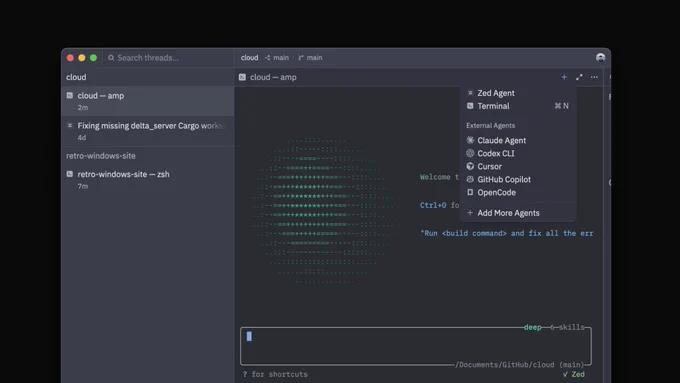Click the OpenCode square icon
The image size is (680, 383).
(x=470, y=192)
